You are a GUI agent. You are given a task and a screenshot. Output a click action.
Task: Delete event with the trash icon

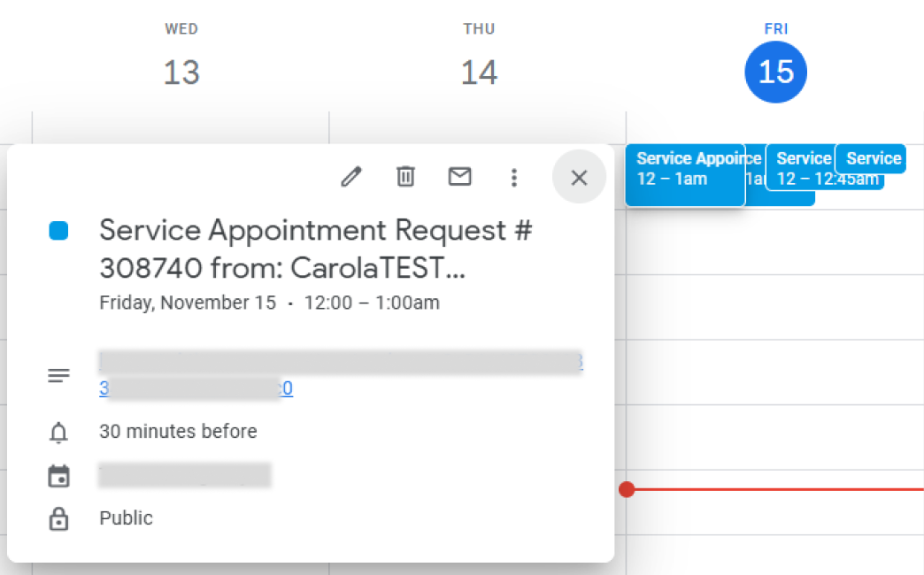pos(405,177)
